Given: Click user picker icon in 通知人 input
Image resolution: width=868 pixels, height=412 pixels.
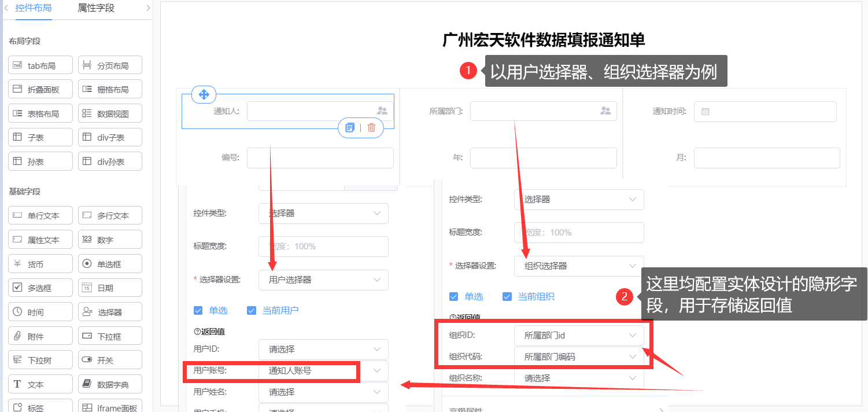Looking at the screenshot, I should (x=382, y=111).
